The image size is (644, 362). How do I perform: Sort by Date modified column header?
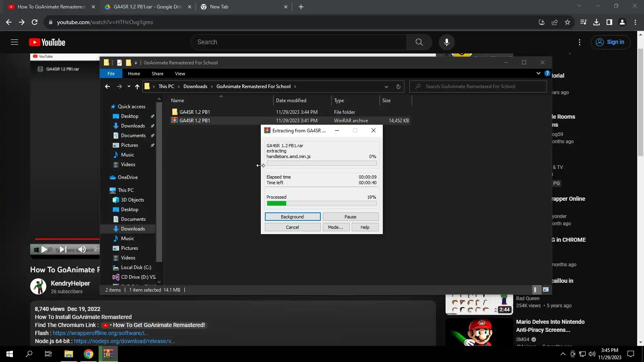click(302, 101)
